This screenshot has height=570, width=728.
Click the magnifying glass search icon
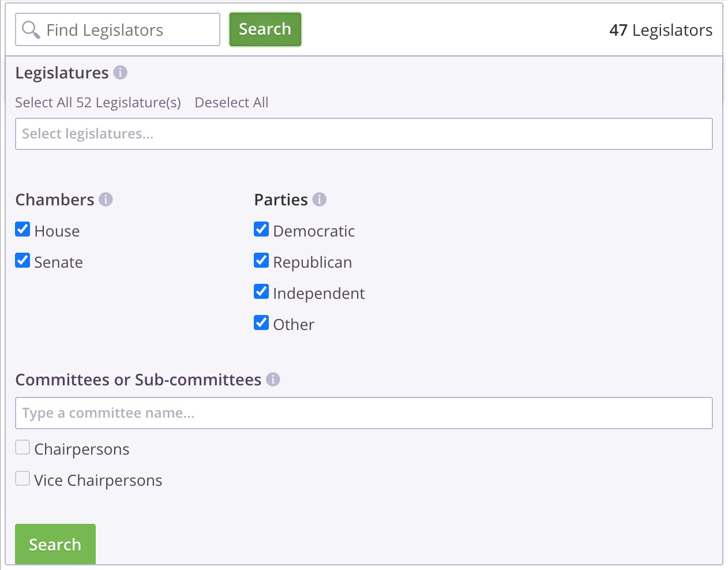(x=31, y=29)
